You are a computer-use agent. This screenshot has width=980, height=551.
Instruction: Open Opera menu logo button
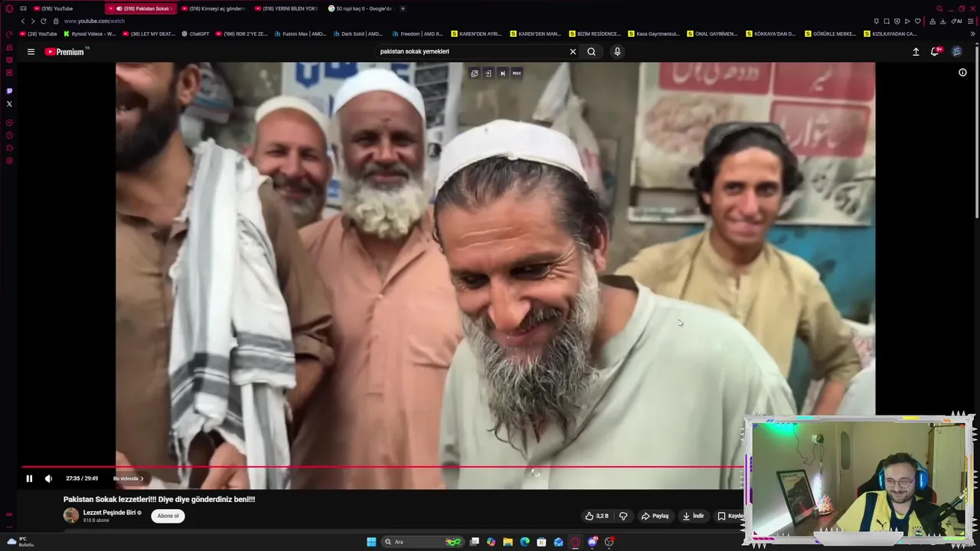point(9,8)
